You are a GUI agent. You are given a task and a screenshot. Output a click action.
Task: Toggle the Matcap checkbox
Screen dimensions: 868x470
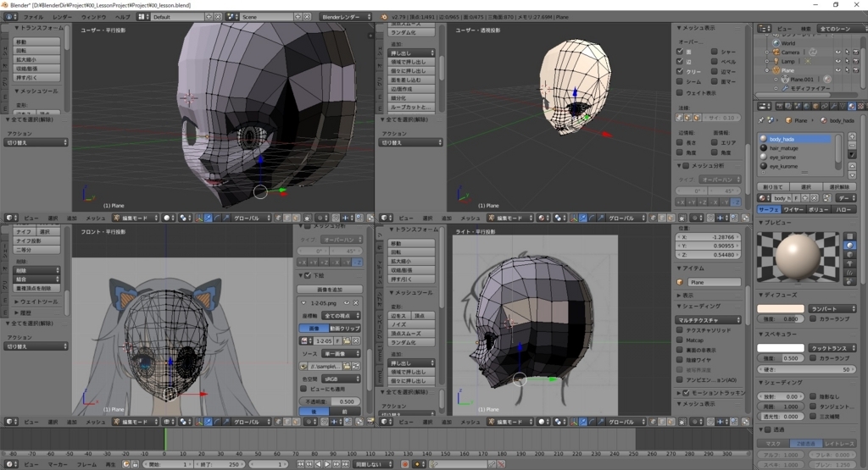click(x=679, y=340)
